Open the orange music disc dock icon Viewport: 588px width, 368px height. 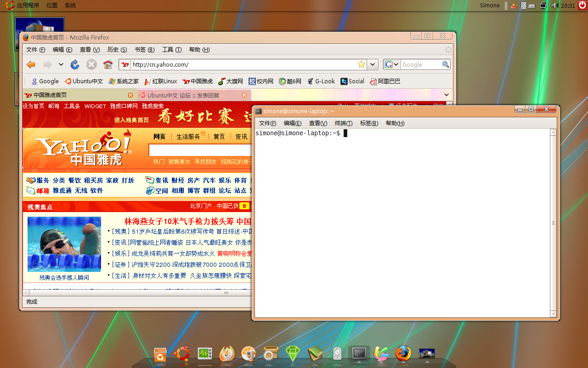click(249, 354)
